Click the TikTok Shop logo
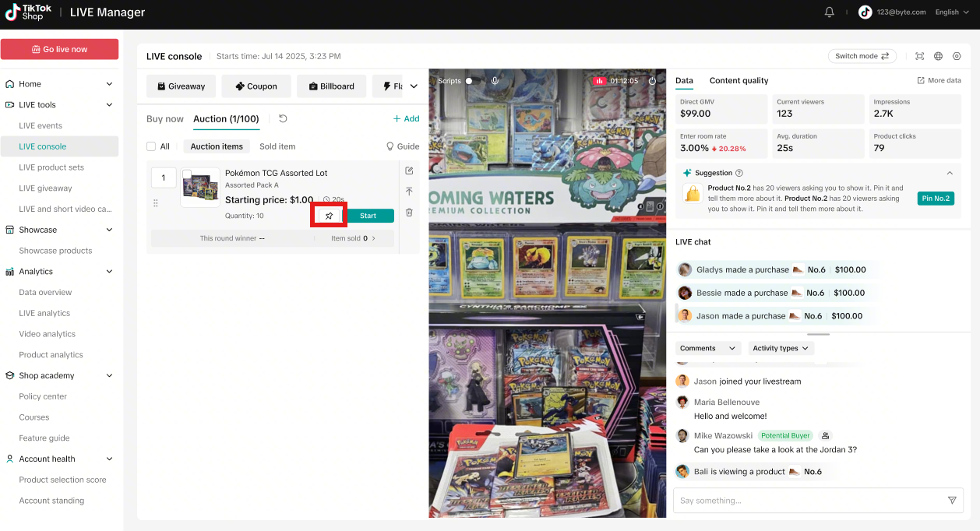This screenshot has width=980, height=531. (28, 12)
